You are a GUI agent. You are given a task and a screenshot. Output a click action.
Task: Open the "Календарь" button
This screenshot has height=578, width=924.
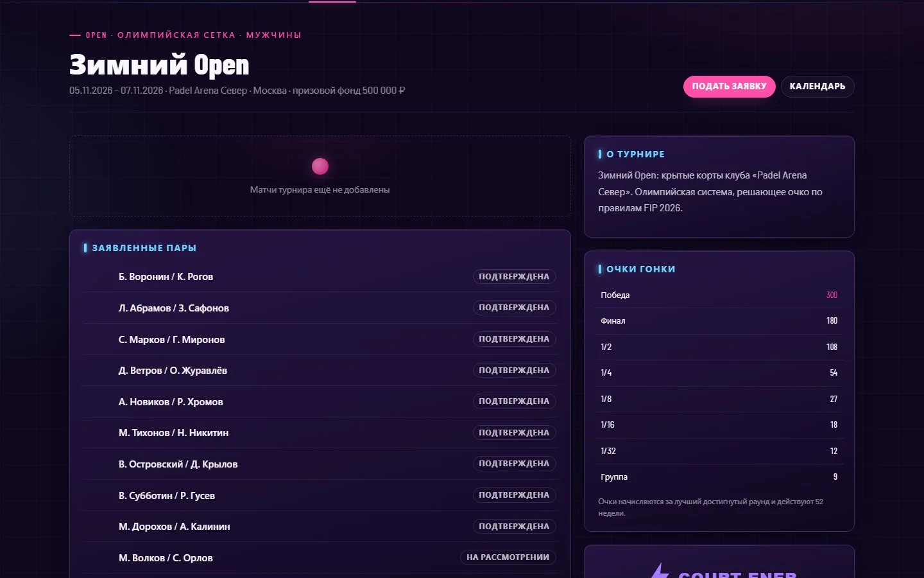pos(817,86)
